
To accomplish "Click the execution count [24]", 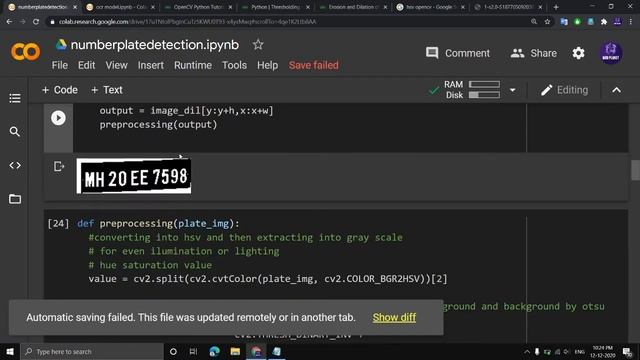I will (58, 223).
